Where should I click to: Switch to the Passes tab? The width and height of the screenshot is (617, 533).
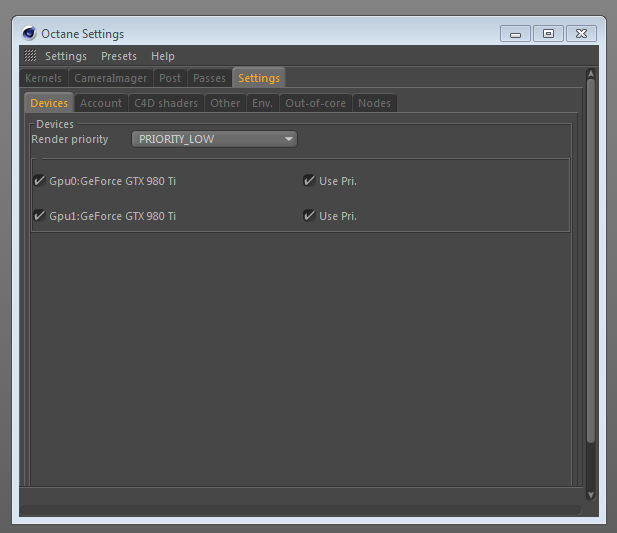[209, 78]
